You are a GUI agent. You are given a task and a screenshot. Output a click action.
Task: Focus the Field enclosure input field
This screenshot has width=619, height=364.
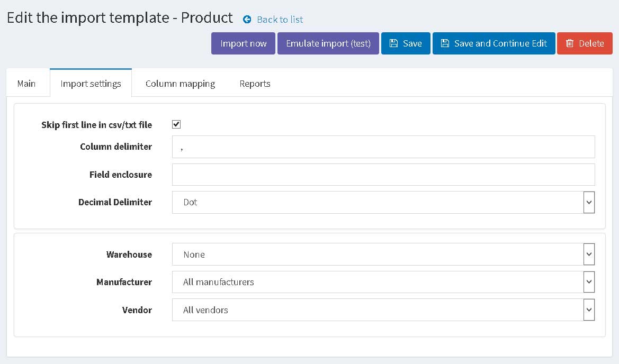tap(383, 175)
